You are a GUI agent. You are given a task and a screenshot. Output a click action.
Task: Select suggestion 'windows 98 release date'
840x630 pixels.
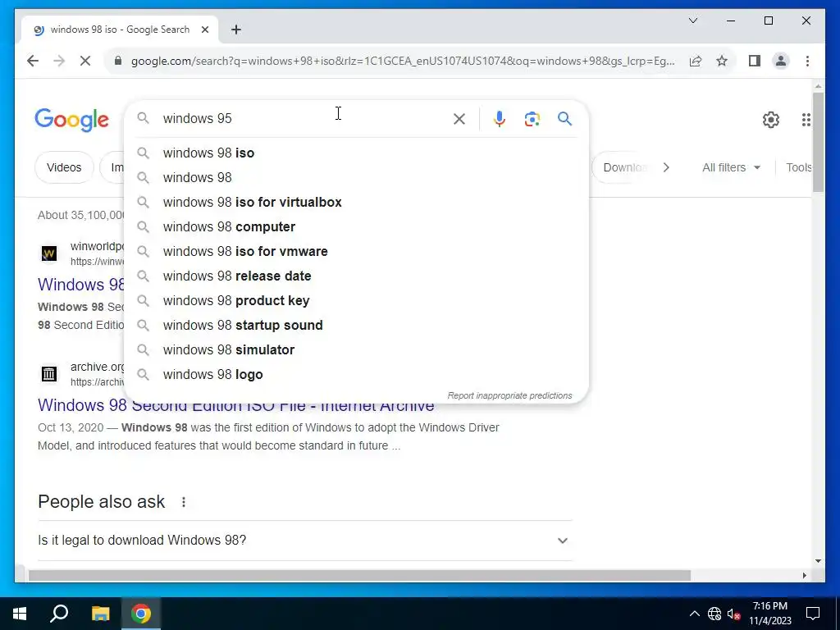tap(356, 276)
